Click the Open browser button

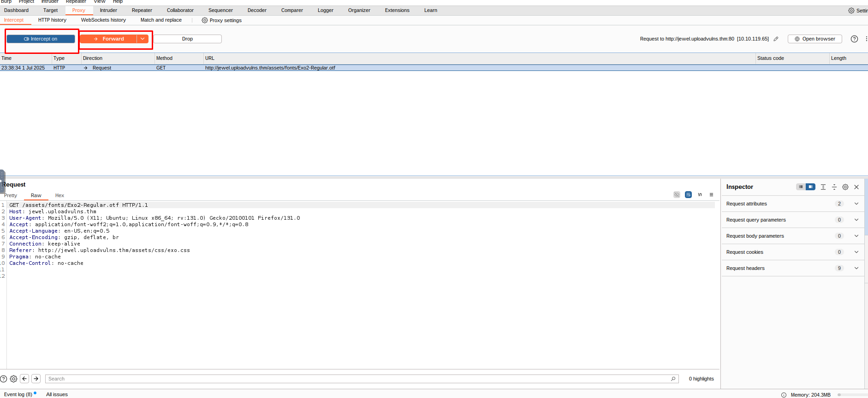814,39
